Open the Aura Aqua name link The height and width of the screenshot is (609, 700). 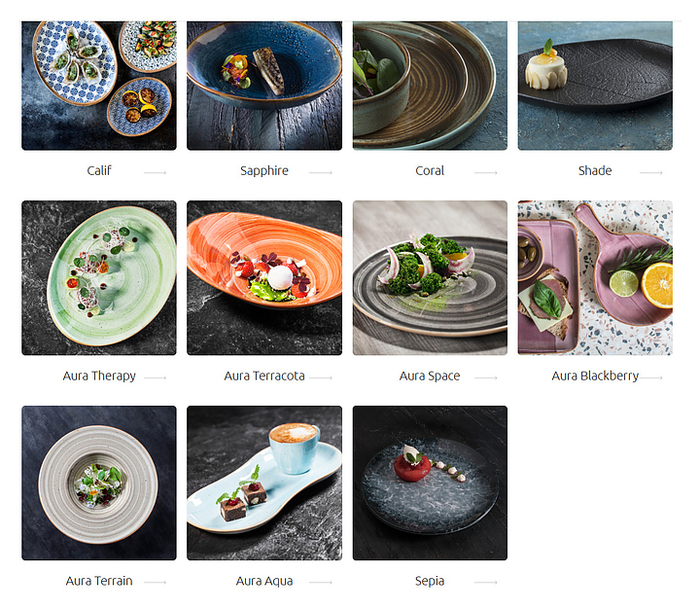pyautogui.click(x=264, y=581)
